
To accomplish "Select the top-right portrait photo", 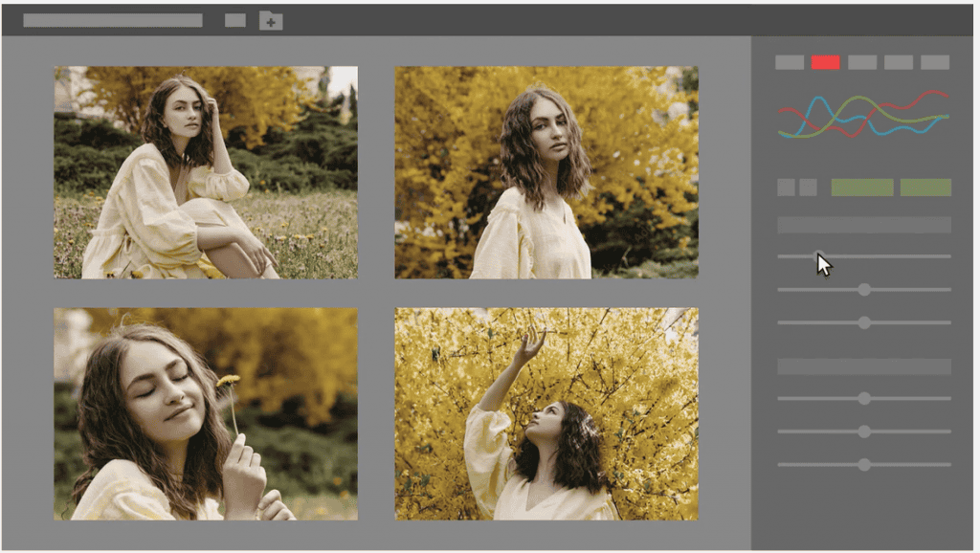I will 547,171.
